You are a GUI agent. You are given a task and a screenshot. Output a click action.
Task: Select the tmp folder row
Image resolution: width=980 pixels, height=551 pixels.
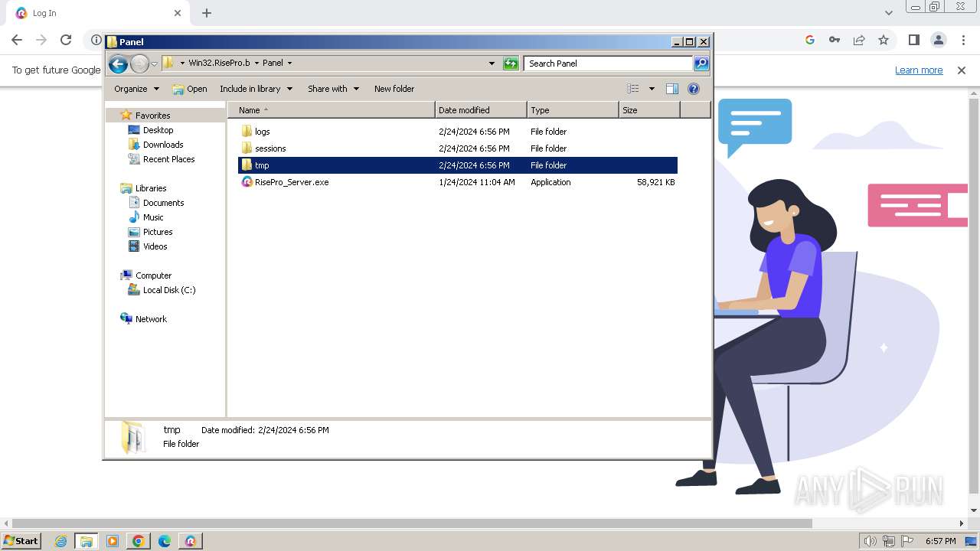click(x=458, y=165)
